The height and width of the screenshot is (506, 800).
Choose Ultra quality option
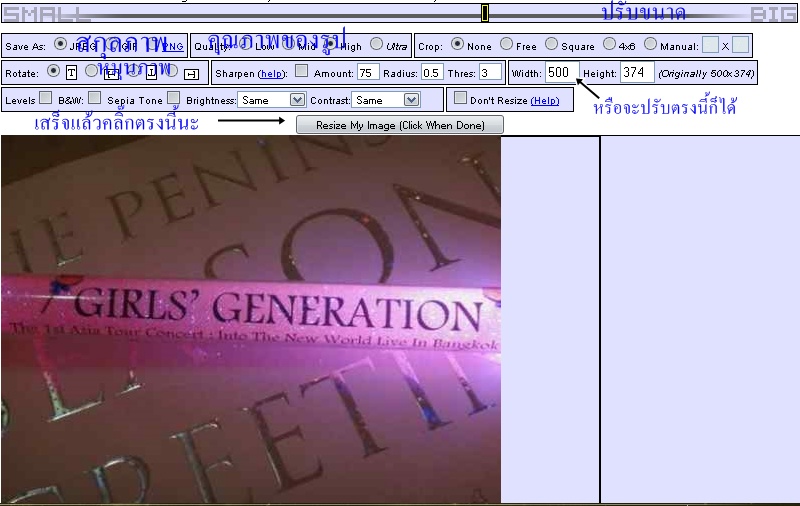pos(376,44)
